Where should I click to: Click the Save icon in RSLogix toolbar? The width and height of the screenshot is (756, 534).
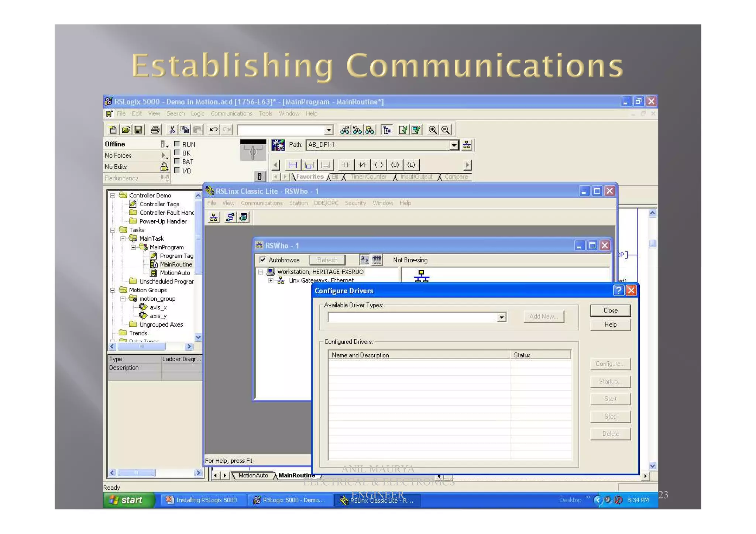[x=138, y=130]
